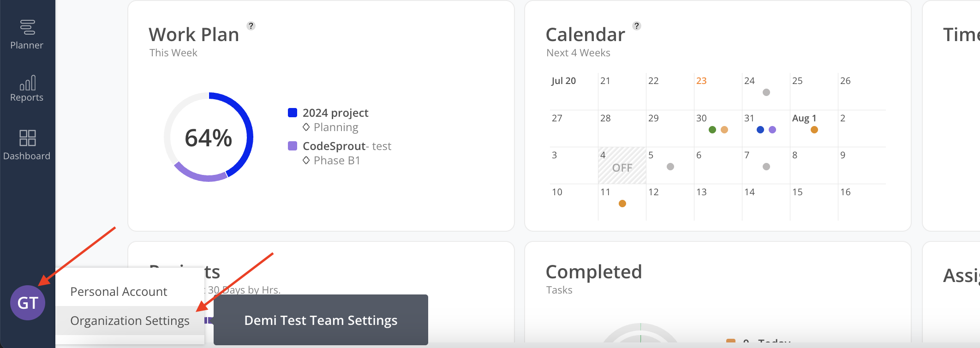This screenshot has height=348, width=980.
Task: Click the Planning milestone diamond icon
Action: [x=306, y=127]
